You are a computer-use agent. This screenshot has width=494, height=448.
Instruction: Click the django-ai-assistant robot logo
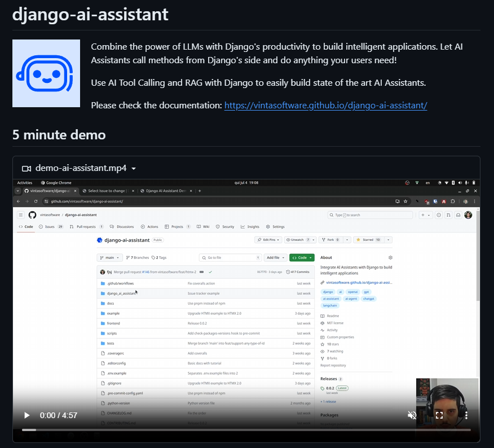(x=46, y=73)
